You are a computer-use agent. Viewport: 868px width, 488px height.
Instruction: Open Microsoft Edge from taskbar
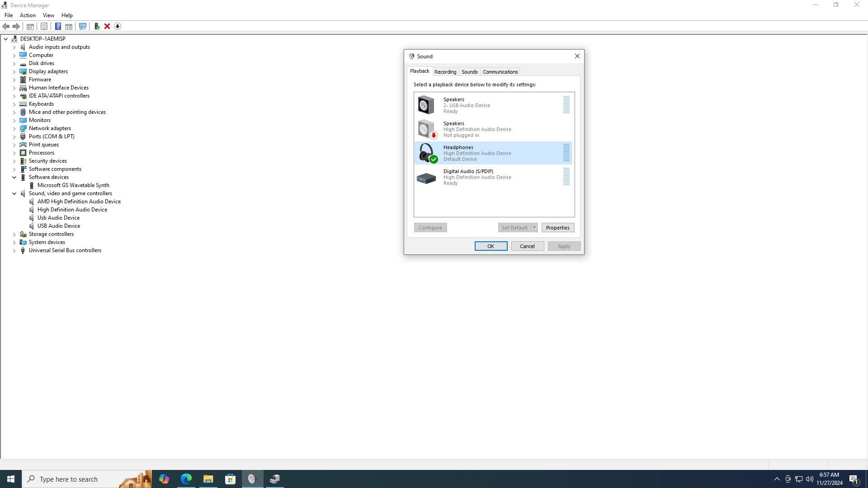point(186,479)
